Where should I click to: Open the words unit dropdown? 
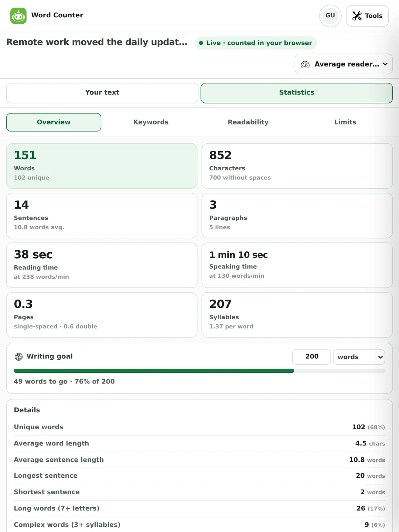click(x=359, y=357)
